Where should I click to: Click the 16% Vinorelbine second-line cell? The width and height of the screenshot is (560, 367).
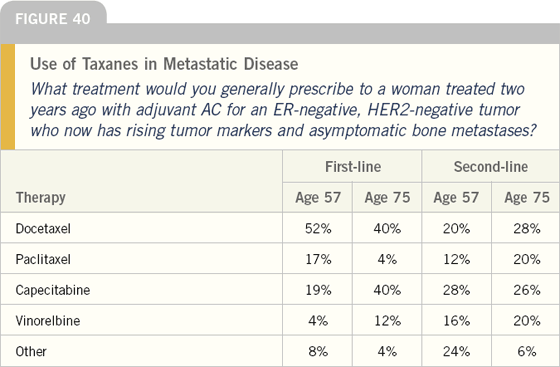click(x=456, y=321)
